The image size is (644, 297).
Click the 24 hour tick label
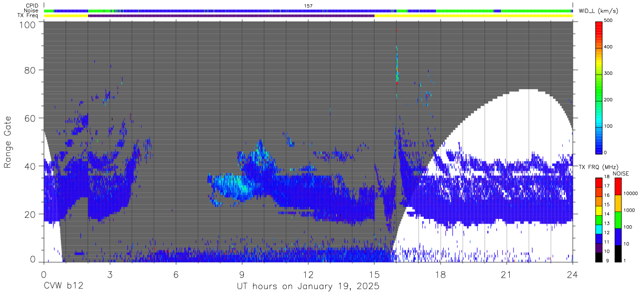pyautogui.click(x=572, y=274)
